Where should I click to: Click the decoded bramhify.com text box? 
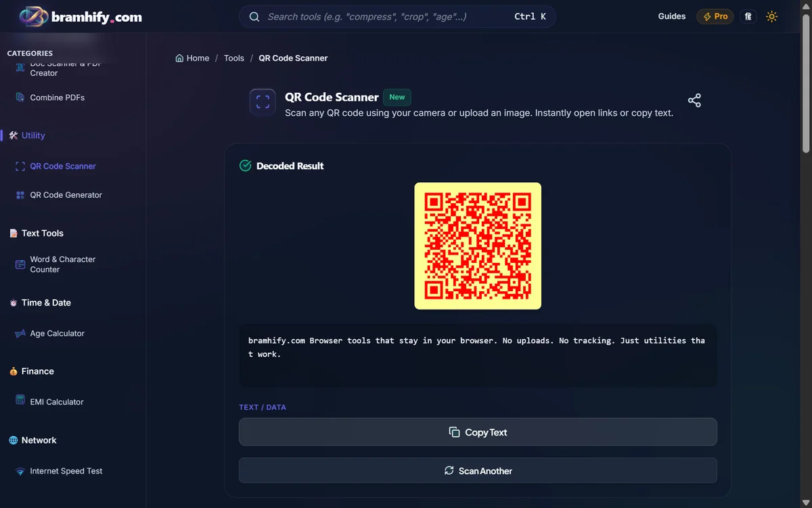pos(478,356)
